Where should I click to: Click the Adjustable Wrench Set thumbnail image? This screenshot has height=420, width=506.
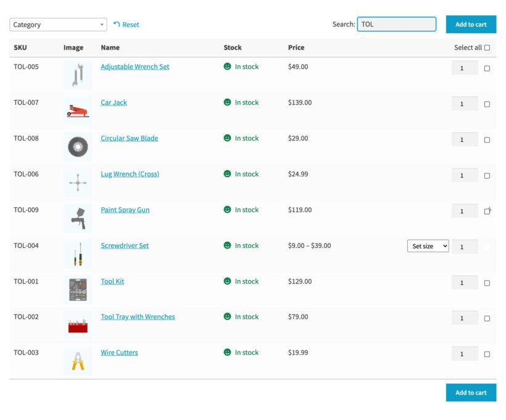click(x=78, y=75)
